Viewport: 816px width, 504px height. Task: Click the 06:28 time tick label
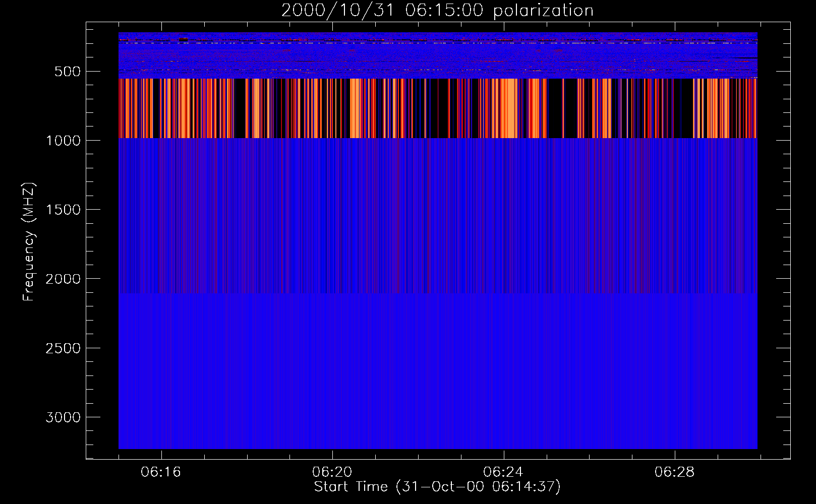click(x=675, y=472)
